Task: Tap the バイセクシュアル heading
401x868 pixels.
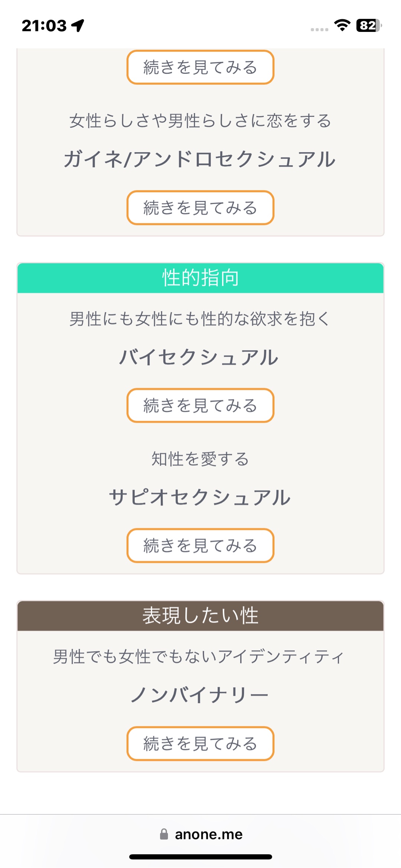Action: [x=199, y=357]
